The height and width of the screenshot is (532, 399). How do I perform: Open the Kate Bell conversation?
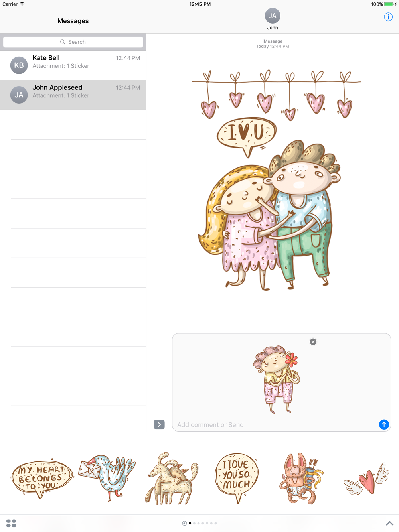click(x=73, y=65)
